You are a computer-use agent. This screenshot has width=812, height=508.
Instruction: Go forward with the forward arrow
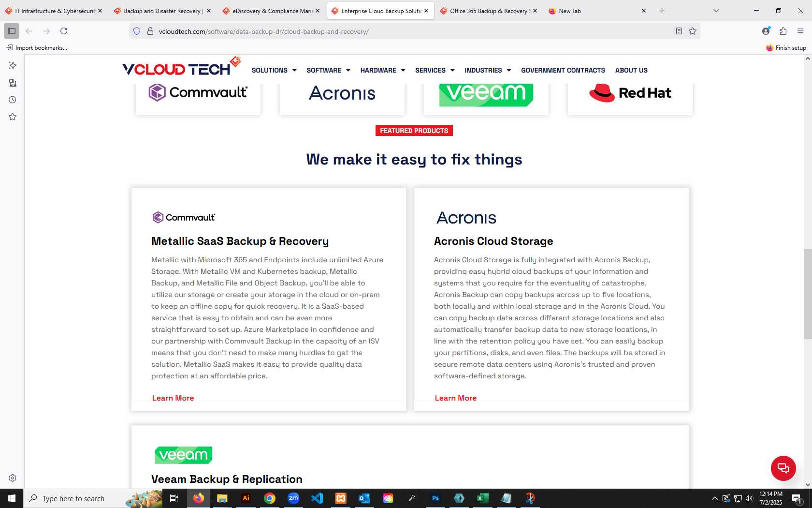coord(46,31)
